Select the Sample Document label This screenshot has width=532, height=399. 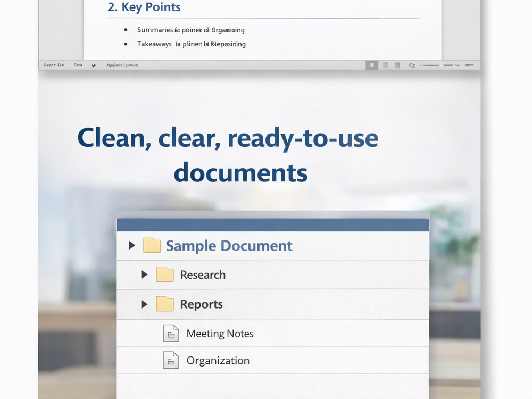pos(229,246)
